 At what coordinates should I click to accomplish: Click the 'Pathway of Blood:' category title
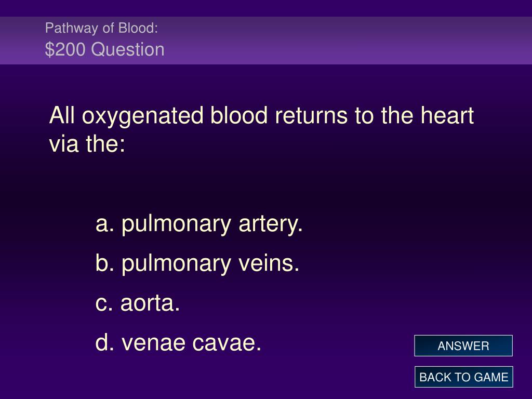click(101, 28)
